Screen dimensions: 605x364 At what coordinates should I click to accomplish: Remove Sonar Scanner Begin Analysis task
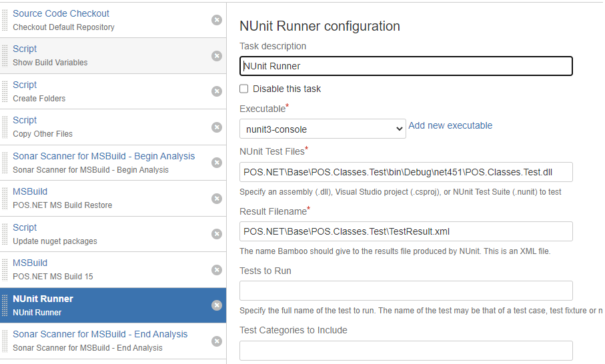(217, 163)
